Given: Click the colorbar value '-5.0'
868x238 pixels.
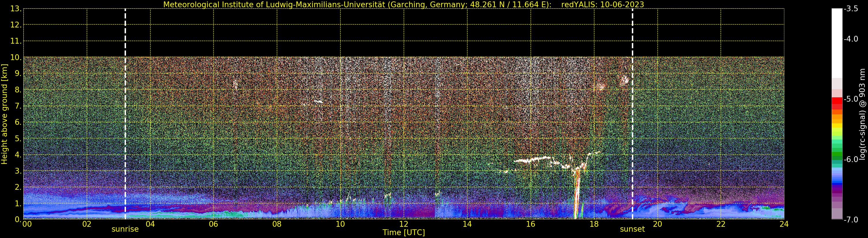Looking at the screenshot, I should click(851, 99).
